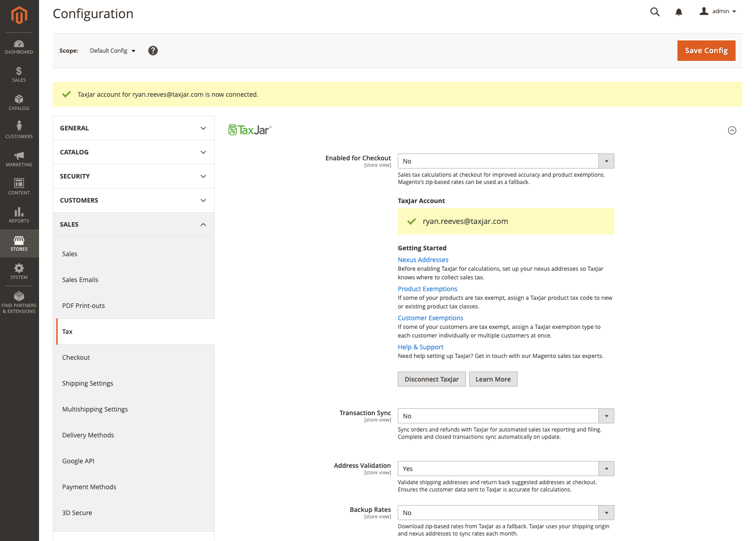The image size is (756, 541).
Task: Click the Magento logo icon
Action: [x=19, y=15]
